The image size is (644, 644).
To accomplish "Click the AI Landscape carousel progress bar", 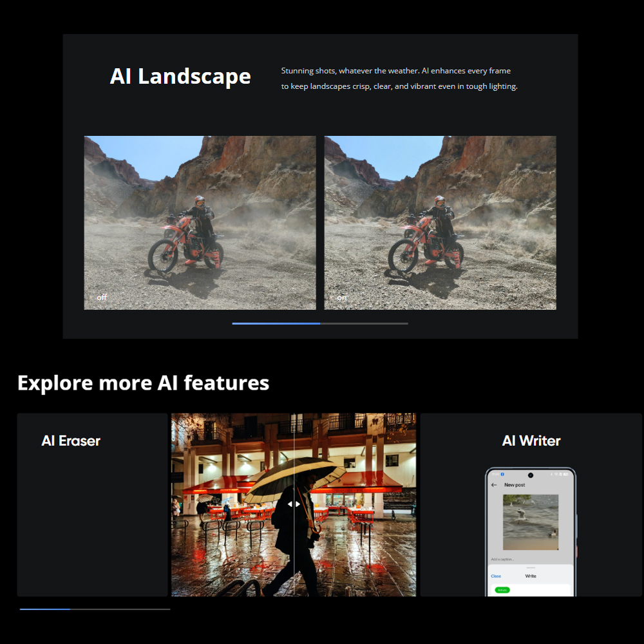I will [x=319, y=323].
